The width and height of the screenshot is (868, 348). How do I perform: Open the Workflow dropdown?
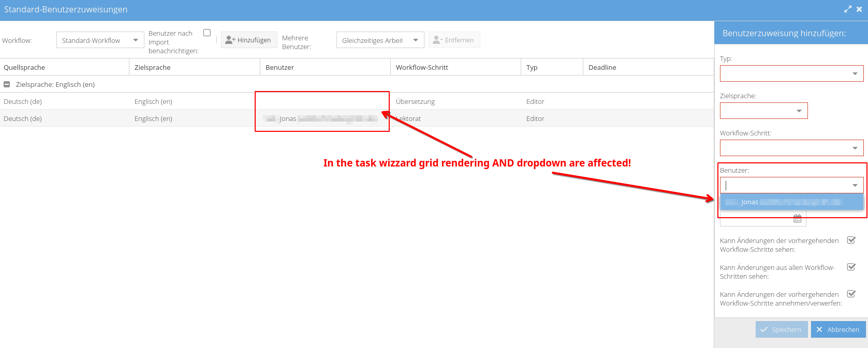pos(136,40)
